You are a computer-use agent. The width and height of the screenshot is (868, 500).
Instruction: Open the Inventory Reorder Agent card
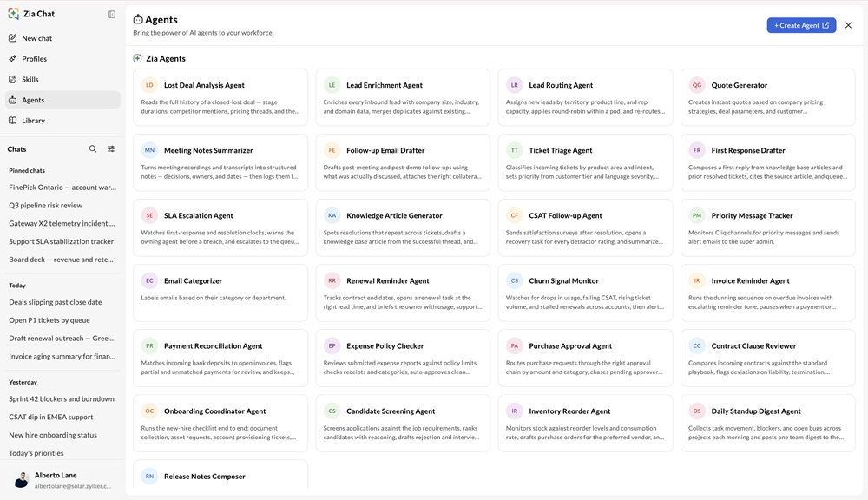point(585,423)
